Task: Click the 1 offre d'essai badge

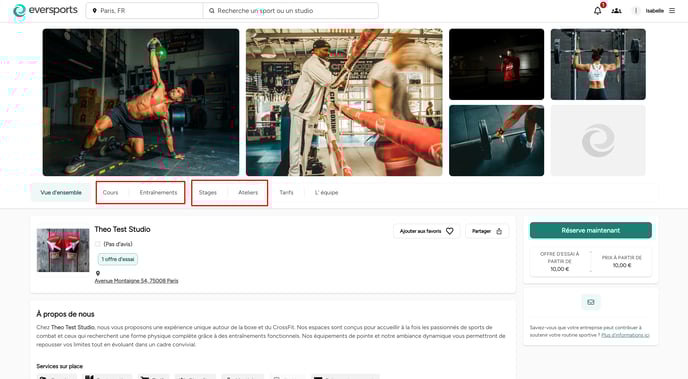Action: click(118, 259)
